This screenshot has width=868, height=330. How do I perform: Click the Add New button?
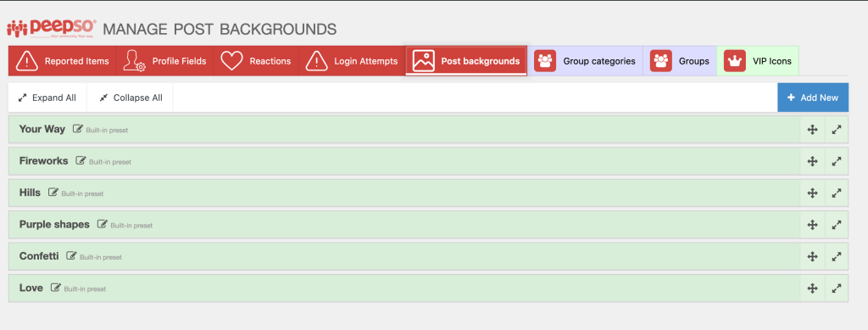point(813,98)
